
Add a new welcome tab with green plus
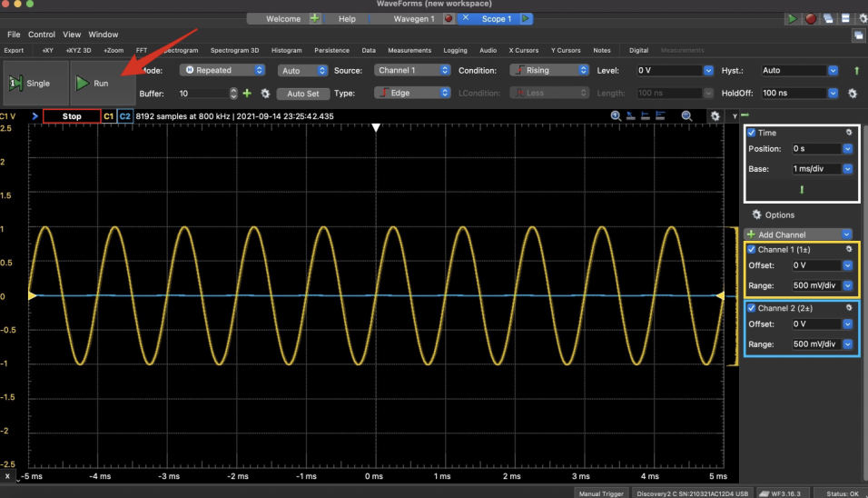click(314, 18)
